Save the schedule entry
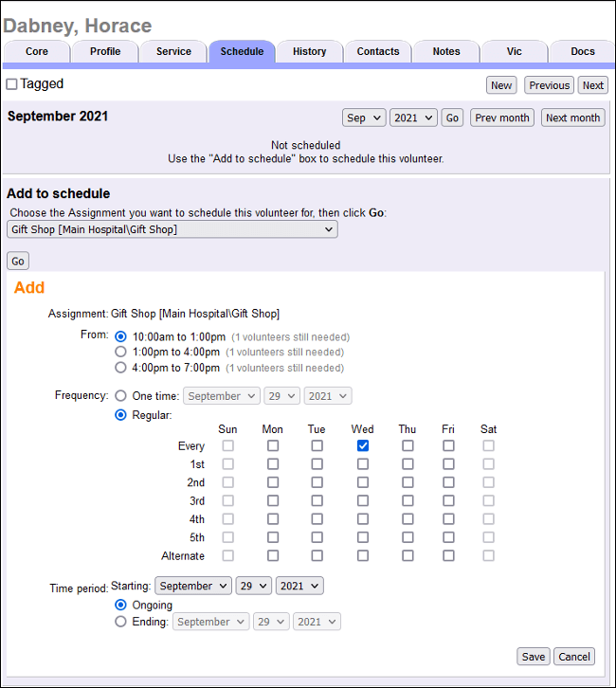Viewport: 616px width, 688px height. point(534,657)
